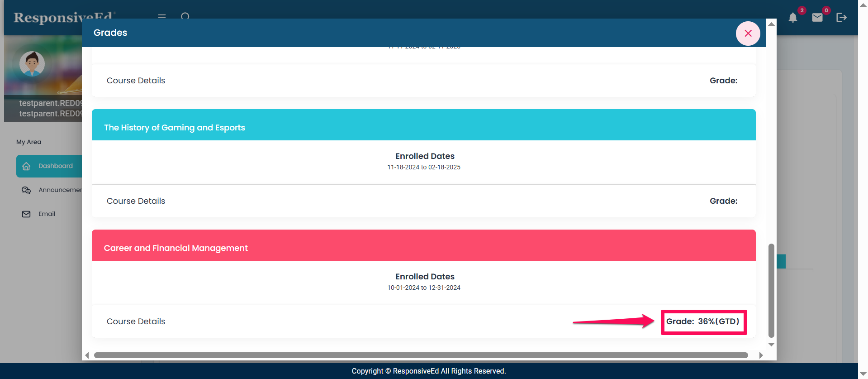Click the Dashboard home icon in sidebar
This screenshot has height=379, width=868.
coord(26,166)
